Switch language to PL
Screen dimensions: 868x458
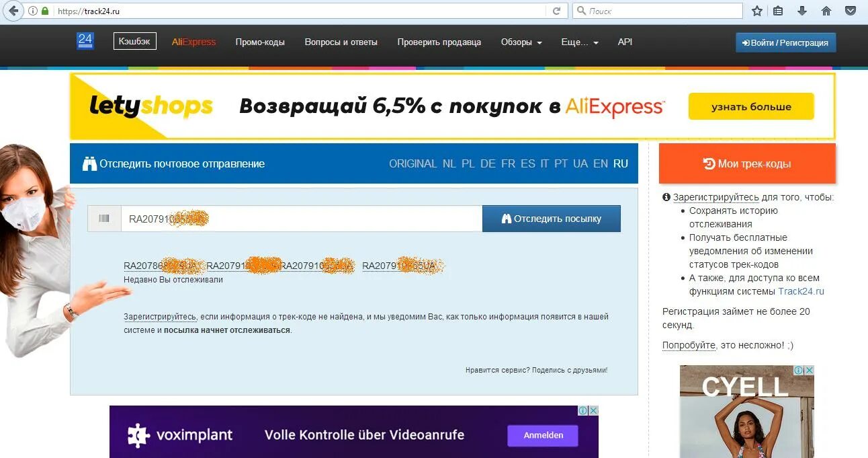coord(468,163)
